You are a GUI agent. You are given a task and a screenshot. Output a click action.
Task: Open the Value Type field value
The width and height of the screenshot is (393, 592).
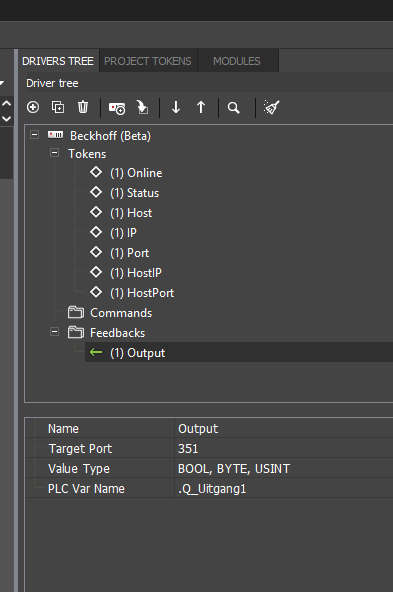(x=285, y=469)
